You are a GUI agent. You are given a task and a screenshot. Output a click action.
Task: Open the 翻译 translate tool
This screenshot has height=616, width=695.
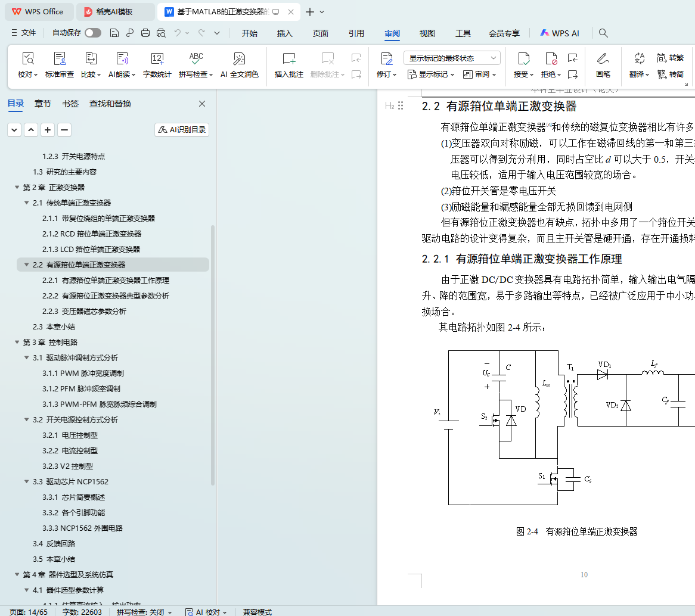point(640,58)
